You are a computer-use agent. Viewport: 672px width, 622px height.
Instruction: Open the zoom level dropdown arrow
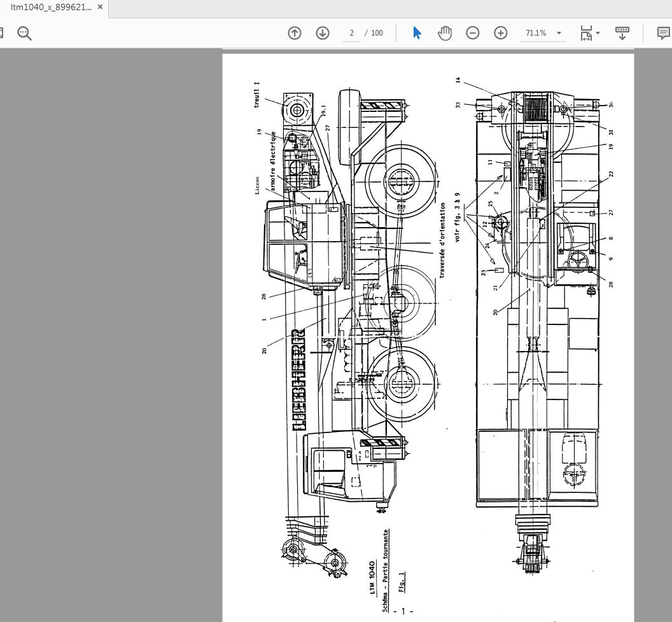pyautogui.click(x=559, y=33)
